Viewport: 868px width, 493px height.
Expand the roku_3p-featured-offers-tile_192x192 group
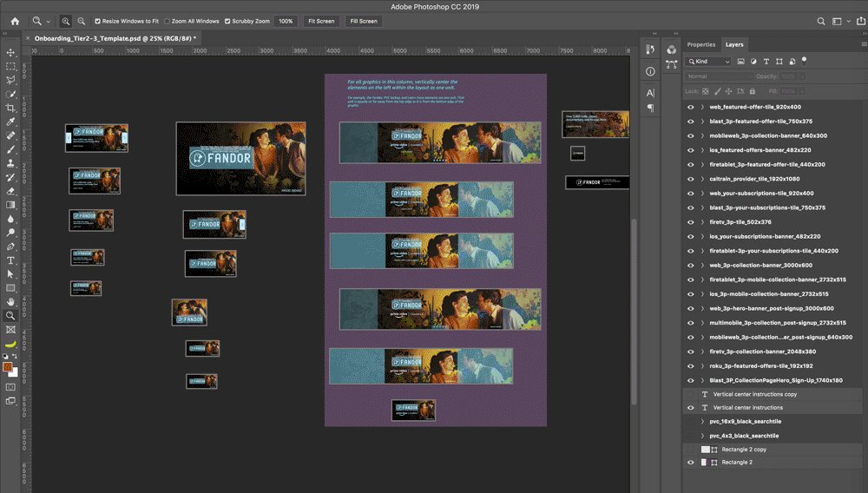[702, 365]
